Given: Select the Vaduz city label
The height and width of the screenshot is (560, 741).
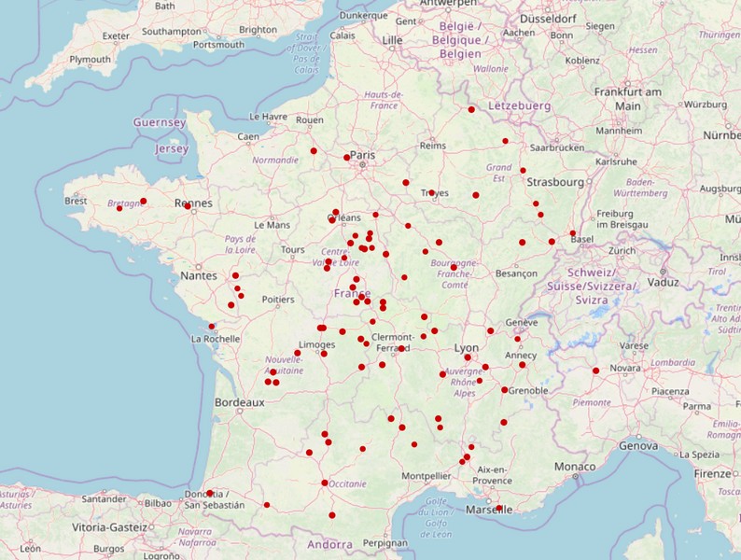Looking at the screenshot, I should pos(664,283).
